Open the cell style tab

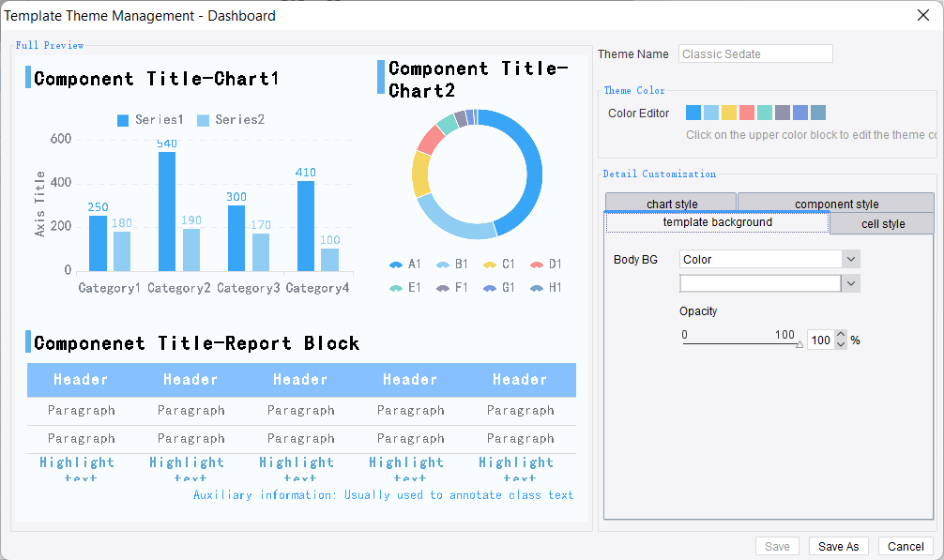(x=880, y=223)
